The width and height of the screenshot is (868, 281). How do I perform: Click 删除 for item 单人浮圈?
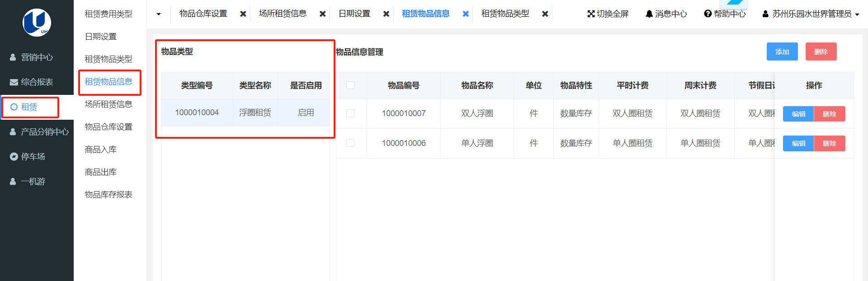click(830, 143)
